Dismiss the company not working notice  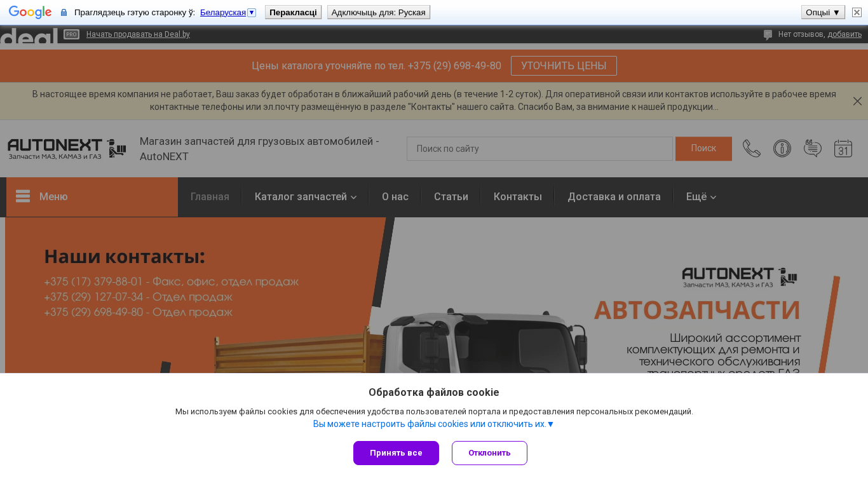pyautogui.click(x=857, y=101)
